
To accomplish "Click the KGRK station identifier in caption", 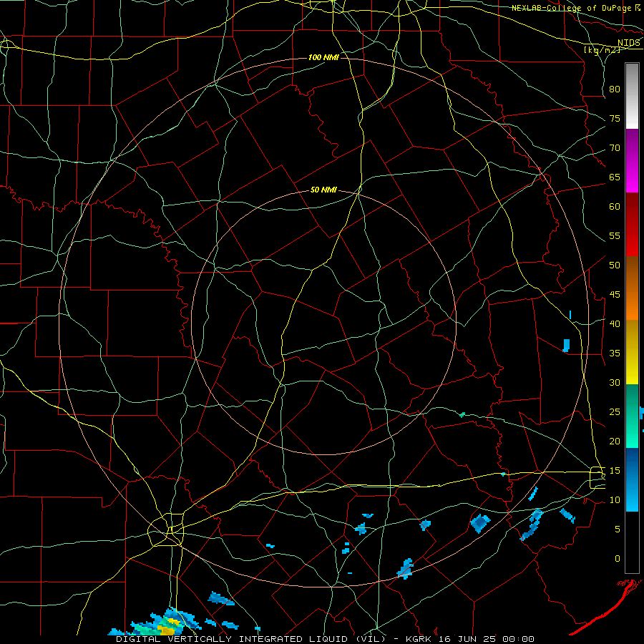I will point(419,639).
